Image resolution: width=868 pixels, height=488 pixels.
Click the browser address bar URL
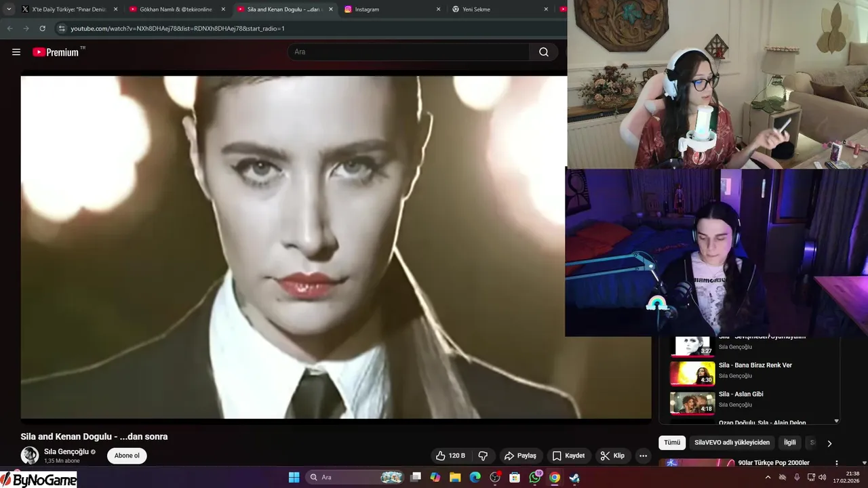pos(178,28)
